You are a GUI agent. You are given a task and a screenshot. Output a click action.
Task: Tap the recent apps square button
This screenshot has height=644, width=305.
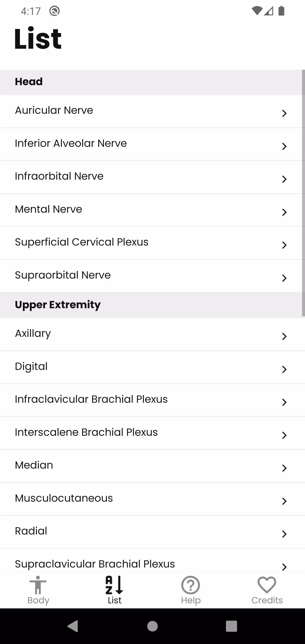pos(231,626)
